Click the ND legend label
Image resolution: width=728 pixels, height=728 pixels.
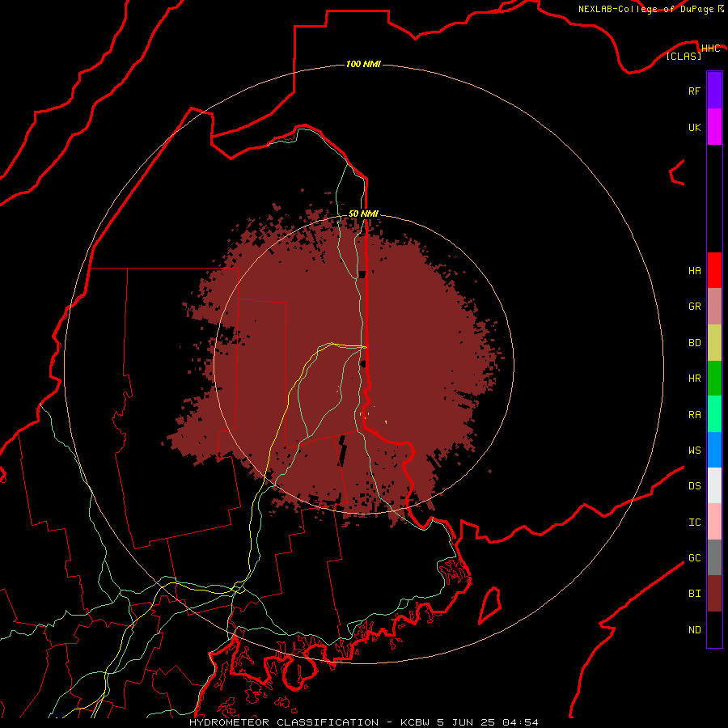pos(694,630)
